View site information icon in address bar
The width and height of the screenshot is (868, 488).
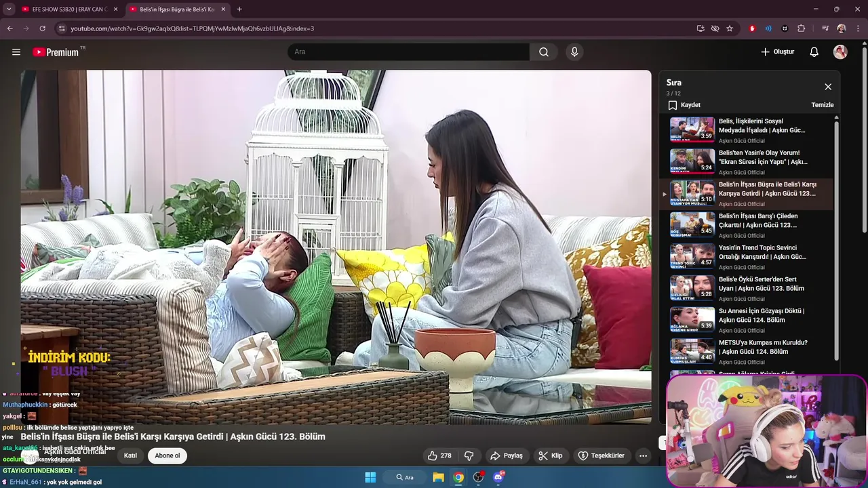(x=62, y=28)
